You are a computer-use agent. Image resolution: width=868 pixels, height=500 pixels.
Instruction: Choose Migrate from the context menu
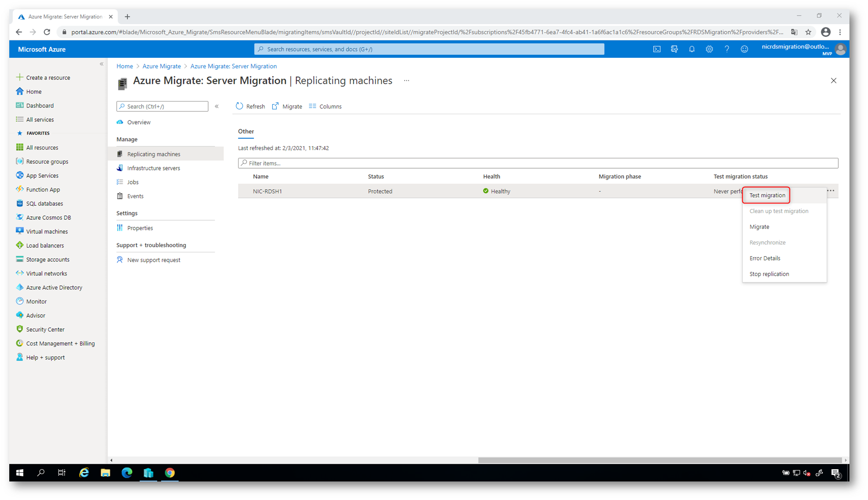pyautogui.click(x=759, y=227)
